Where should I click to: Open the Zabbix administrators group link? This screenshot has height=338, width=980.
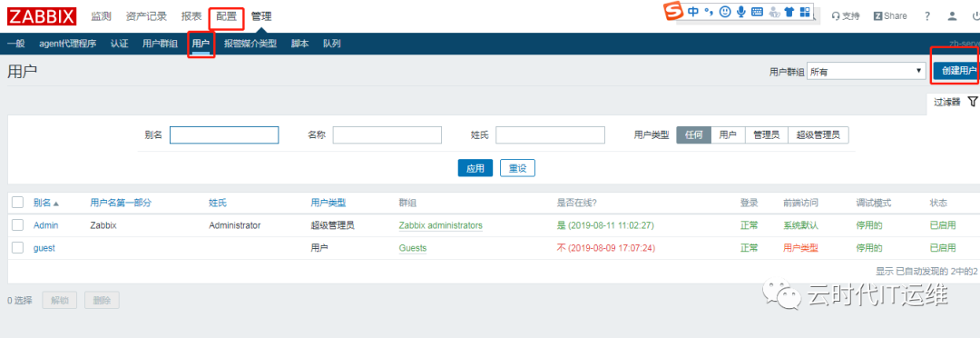pyautogui.click(x=441, y=225)
